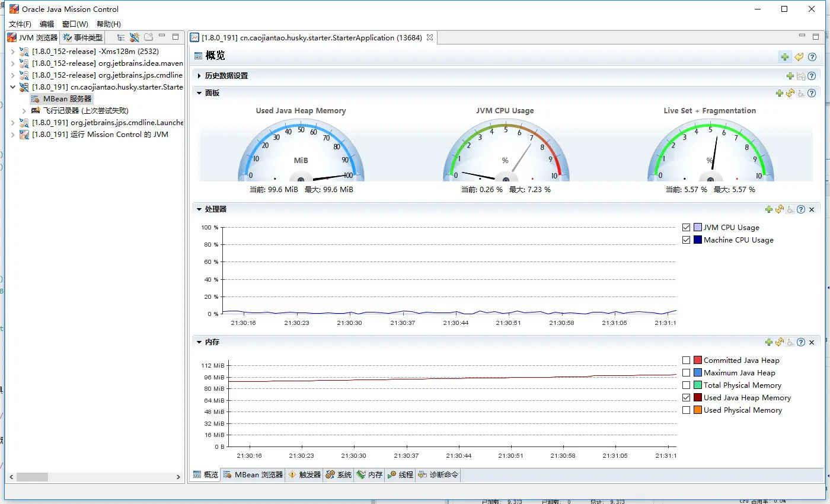Click the refresh arrows icon in 处理器 section
The image size is (830, 504).
click(x=780, y=209)
